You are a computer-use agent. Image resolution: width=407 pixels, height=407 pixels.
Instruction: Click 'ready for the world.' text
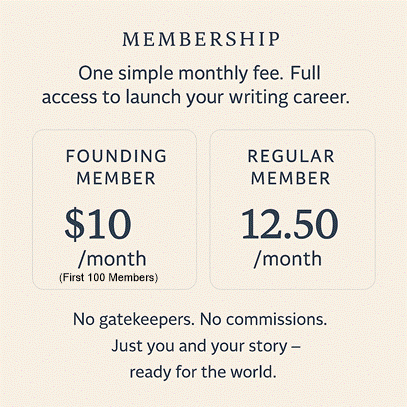(203, 372)
